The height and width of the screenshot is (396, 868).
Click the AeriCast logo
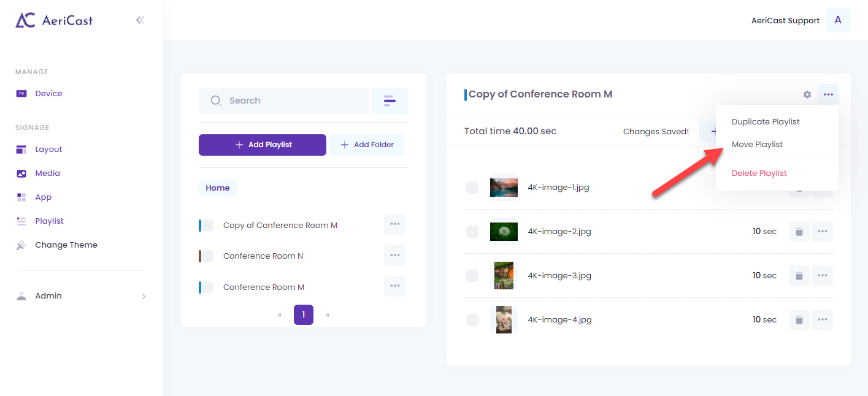pos(54,20)
